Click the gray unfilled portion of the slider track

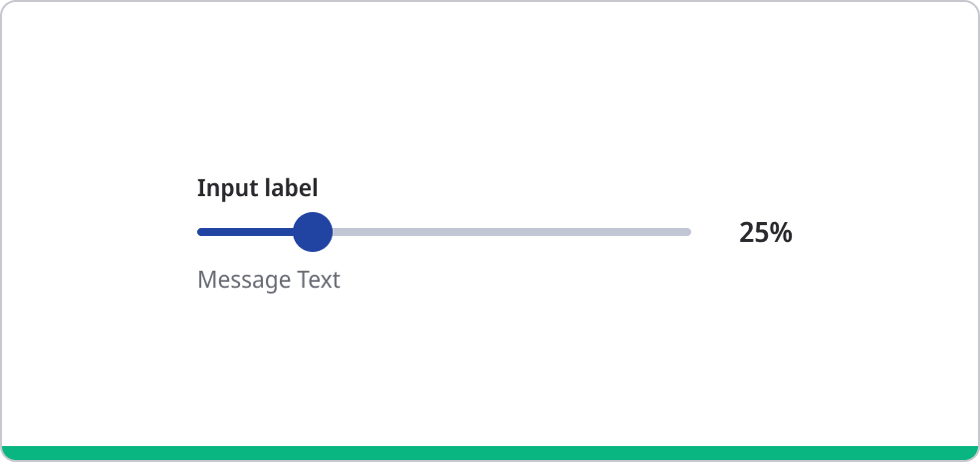(x=510, y=232)
